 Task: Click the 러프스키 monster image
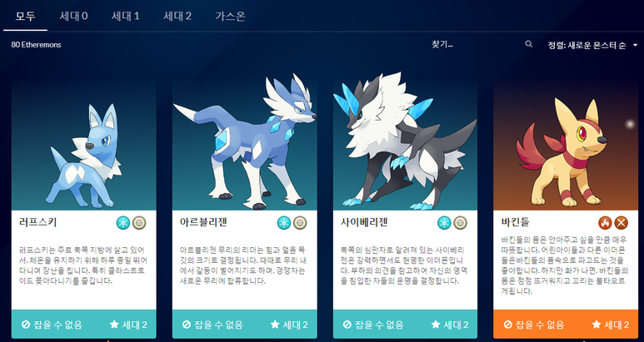click(x=84, y=156)
